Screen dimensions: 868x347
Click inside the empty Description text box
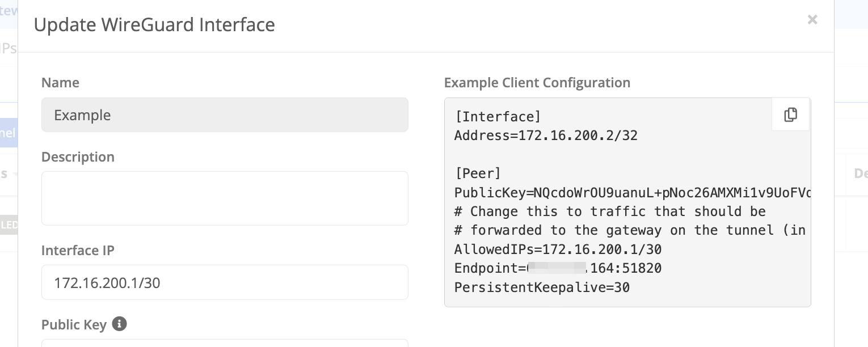click(225, 198)
